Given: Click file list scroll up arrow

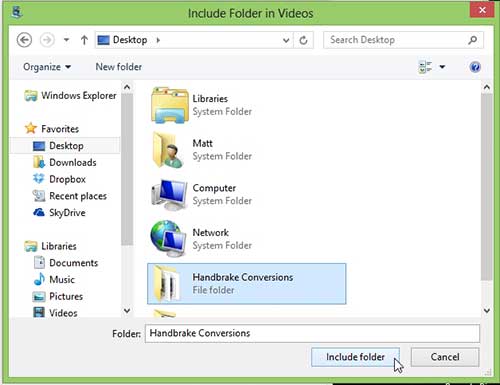Looking at the screenshot, I should point(487,87).
